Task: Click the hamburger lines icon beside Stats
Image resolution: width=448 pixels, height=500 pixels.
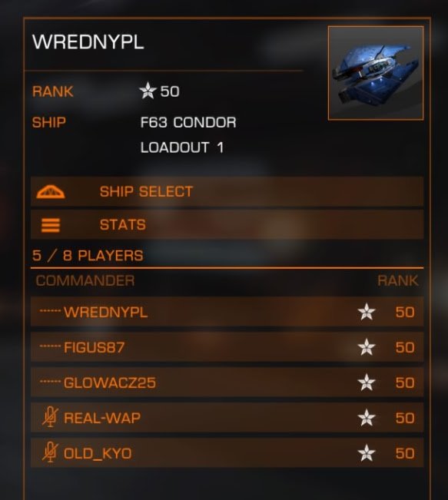Action: tap(51, 225)
